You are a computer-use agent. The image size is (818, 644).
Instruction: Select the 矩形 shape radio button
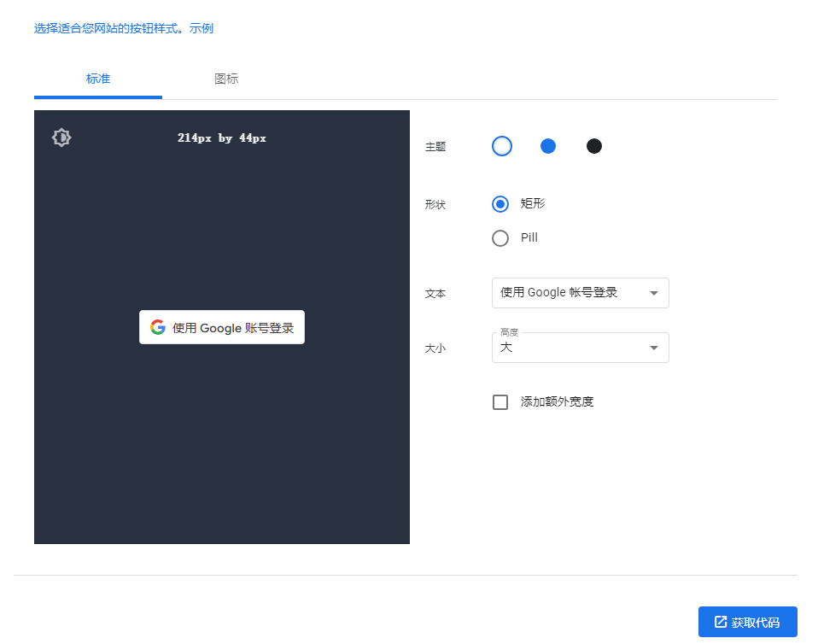click(500, 204)
